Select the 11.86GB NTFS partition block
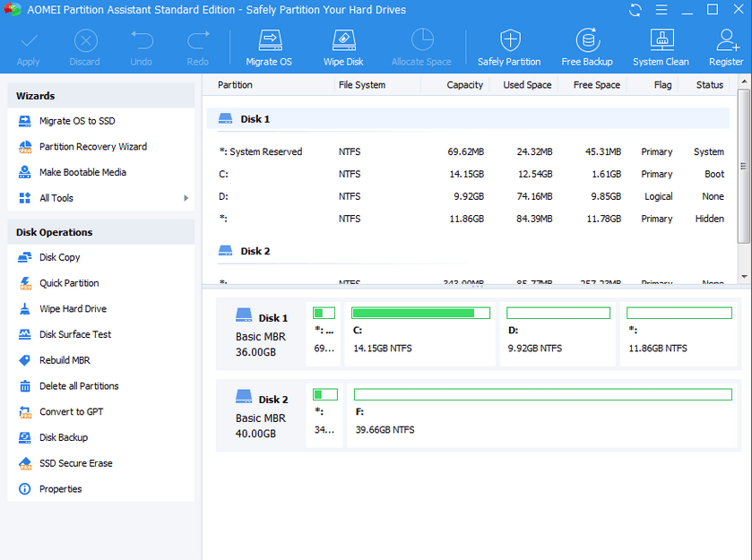 [x=679, y=334]
